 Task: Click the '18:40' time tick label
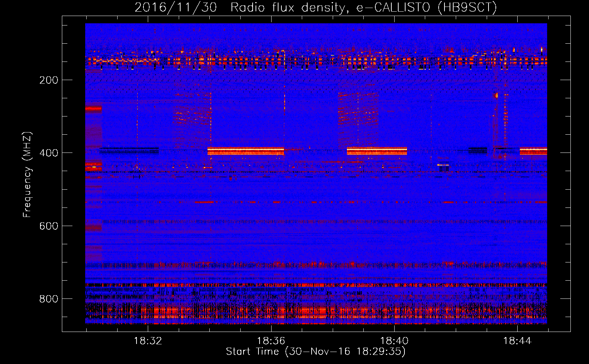(394, 341)
